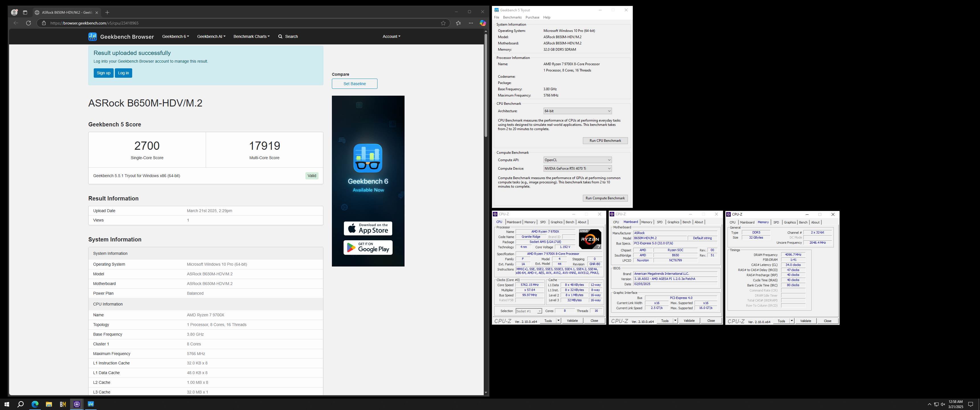Screen dimensions: 980x410
Task: Switch to Graphics tab in CPU-Z Mainboard window
Action: coord(673,222)
